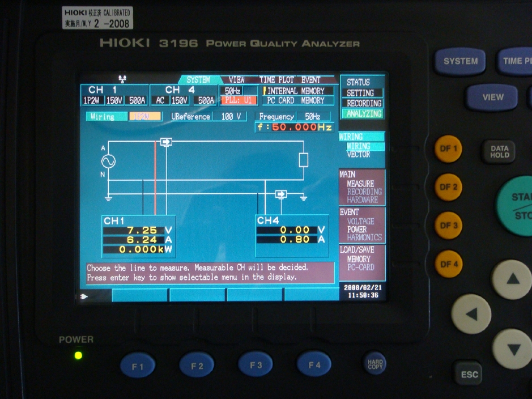Hit the orange DF 1 key
The width and height of the screenshot is (532, 399).
pos(448,148)
